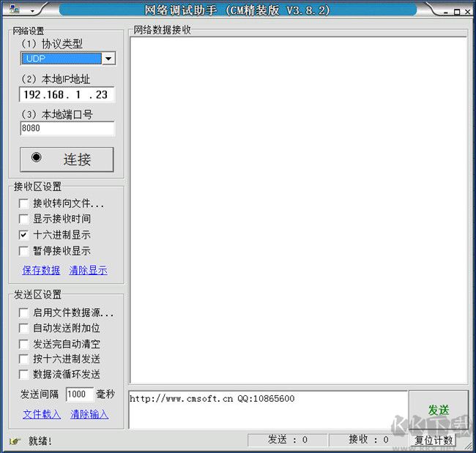Enable 启用文件数据源 checkbox
Viewport: 476px width, 453px height.
[23, 312]
